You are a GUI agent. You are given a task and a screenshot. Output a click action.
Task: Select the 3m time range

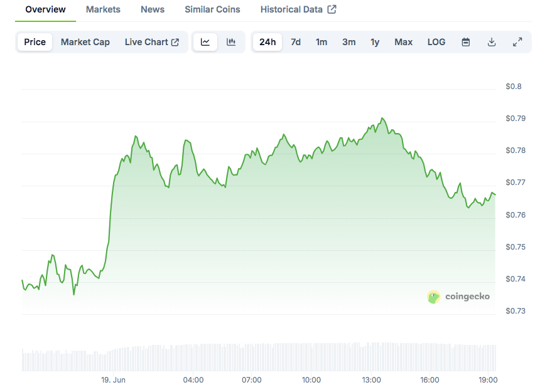(x=349, y=42)
